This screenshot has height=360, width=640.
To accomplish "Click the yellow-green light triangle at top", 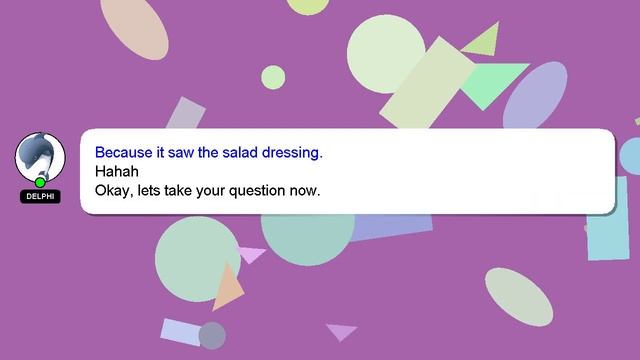I will coord(483,40).
